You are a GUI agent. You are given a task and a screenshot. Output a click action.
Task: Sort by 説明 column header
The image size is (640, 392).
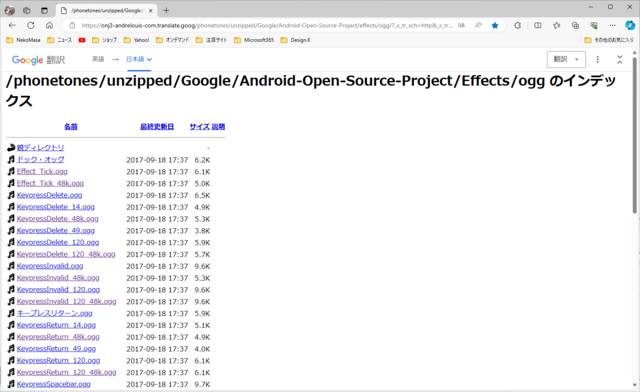(218, 127)
